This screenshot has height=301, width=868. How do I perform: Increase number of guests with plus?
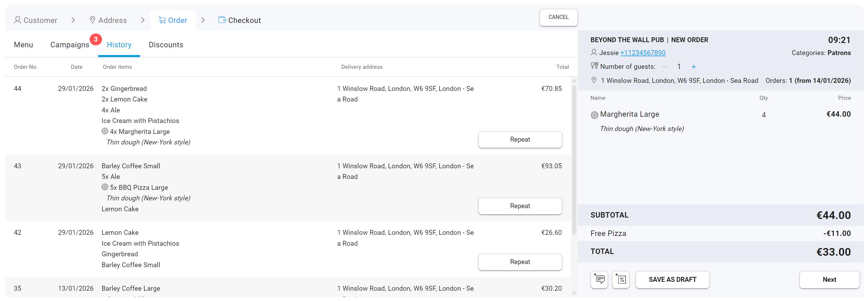[x=694, y=67]
